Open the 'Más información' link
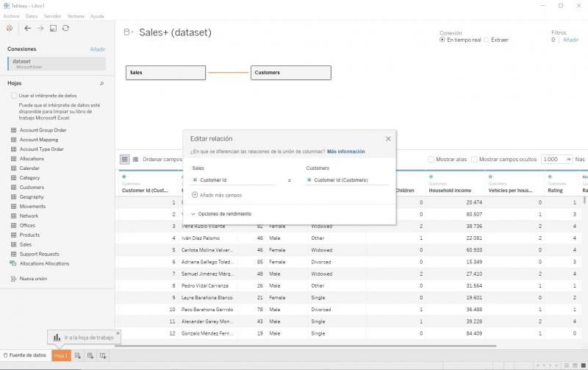 345,152
